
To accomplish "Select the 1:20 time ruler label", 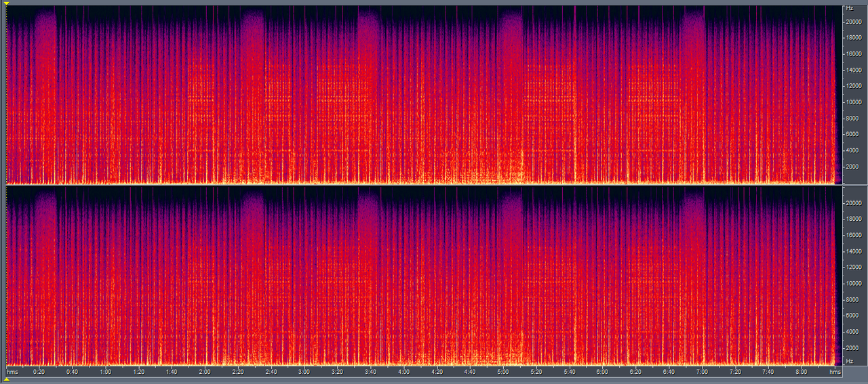I will [x=138, y=372].
